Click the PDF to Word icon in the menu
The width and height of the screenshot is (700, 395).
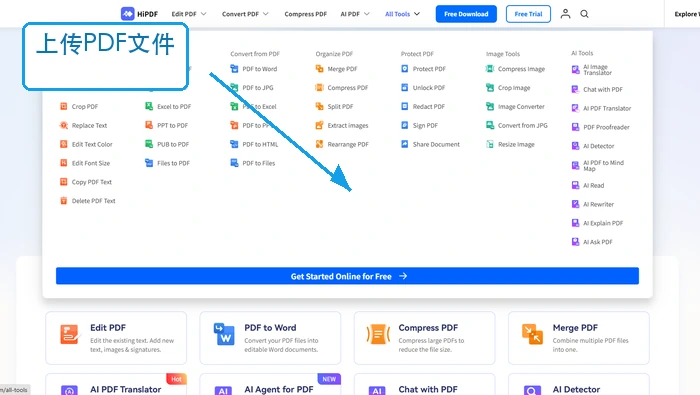point(234,69)
